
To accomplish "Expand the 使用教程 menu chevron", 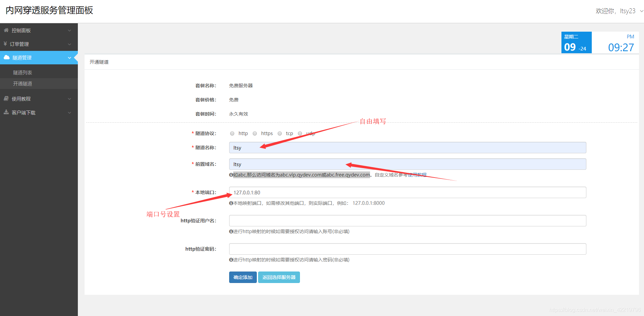I will click(69, 99).
